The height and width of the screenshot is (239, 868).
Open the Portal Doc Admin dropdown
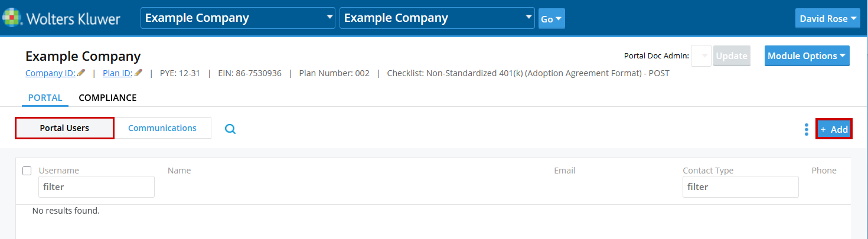tap(701, 56)
